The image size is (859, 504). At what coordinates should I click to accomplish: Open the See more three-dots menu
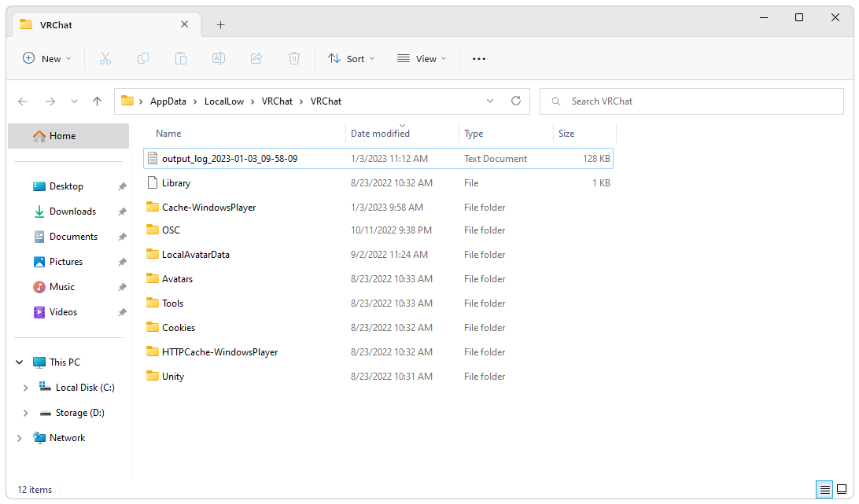click(x=479, y=59)
